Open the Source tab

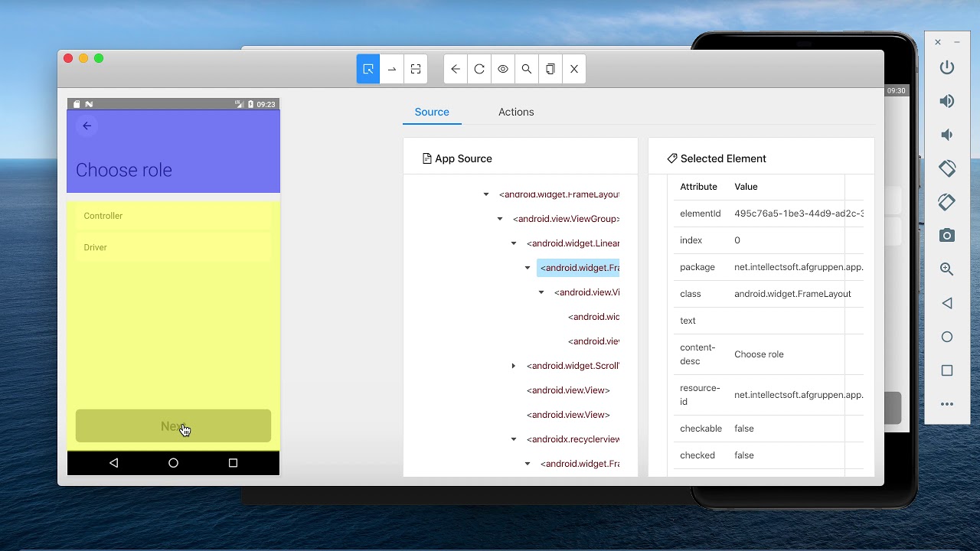pyautogui.click(x=432, y=112)
